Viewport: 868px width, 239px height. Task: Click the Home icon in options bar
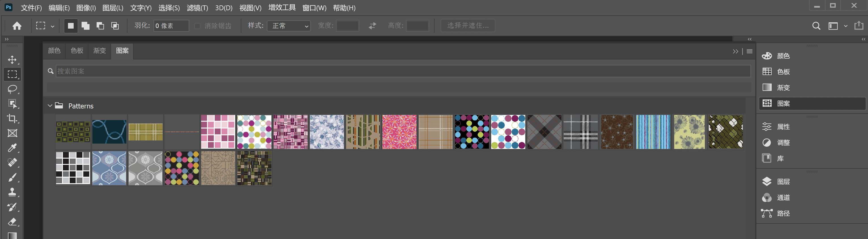point(17,25)
